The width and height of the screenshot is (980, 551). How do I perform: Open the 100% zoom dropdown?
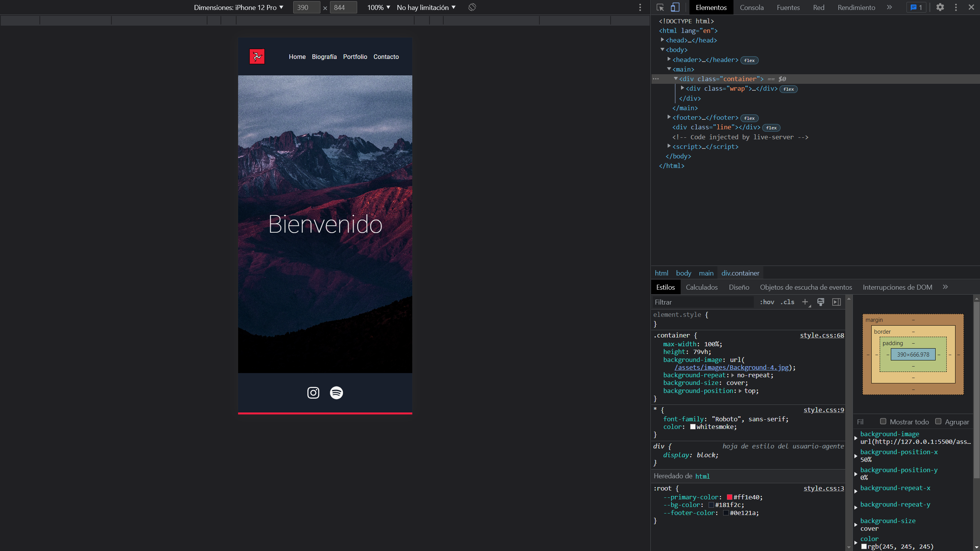pyautogui.click(x=379, y=7)
